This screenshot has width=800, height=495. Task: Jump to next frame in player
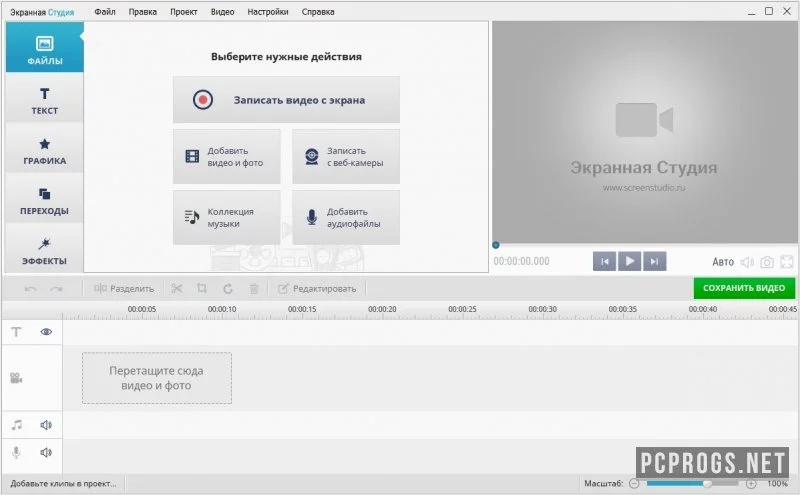(x=655, y=261)
